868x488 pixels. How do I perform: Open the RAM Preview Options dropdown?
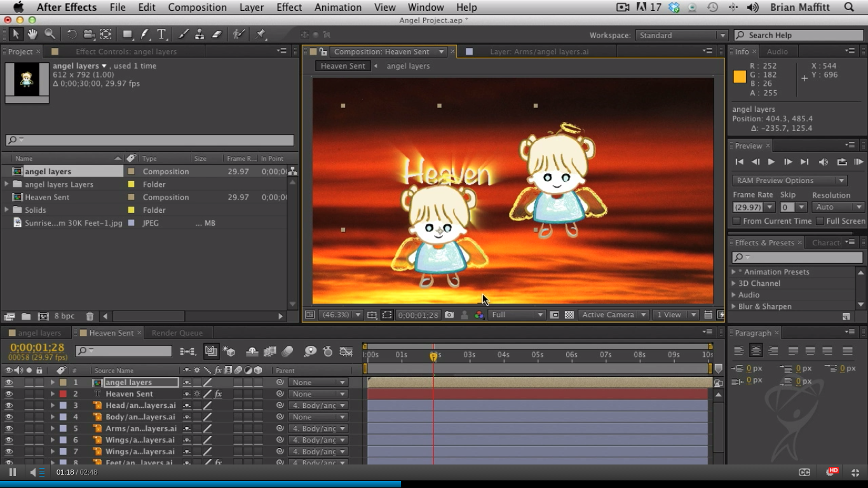coord(790,180)
